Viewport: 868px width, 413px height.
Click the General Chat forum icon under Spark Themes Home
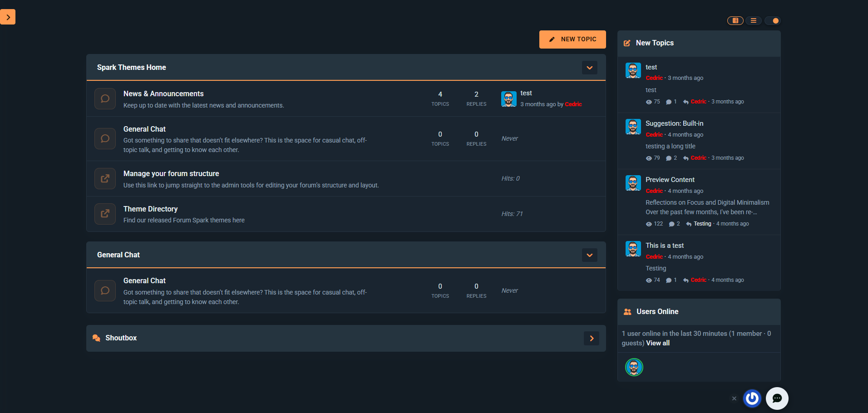pyautogui.click(x=105, y=138)
